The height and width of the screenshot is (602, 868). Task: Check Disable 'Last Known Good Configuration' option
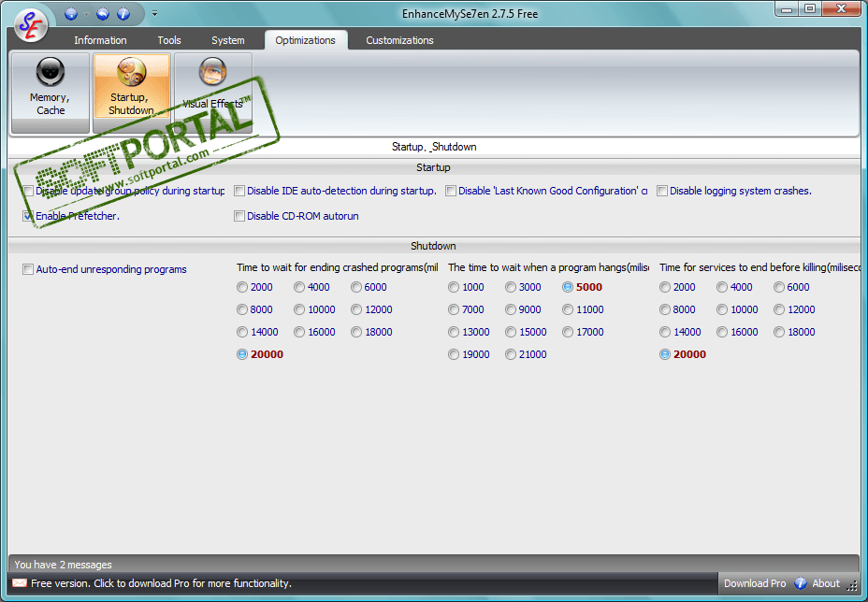[546, 191]
